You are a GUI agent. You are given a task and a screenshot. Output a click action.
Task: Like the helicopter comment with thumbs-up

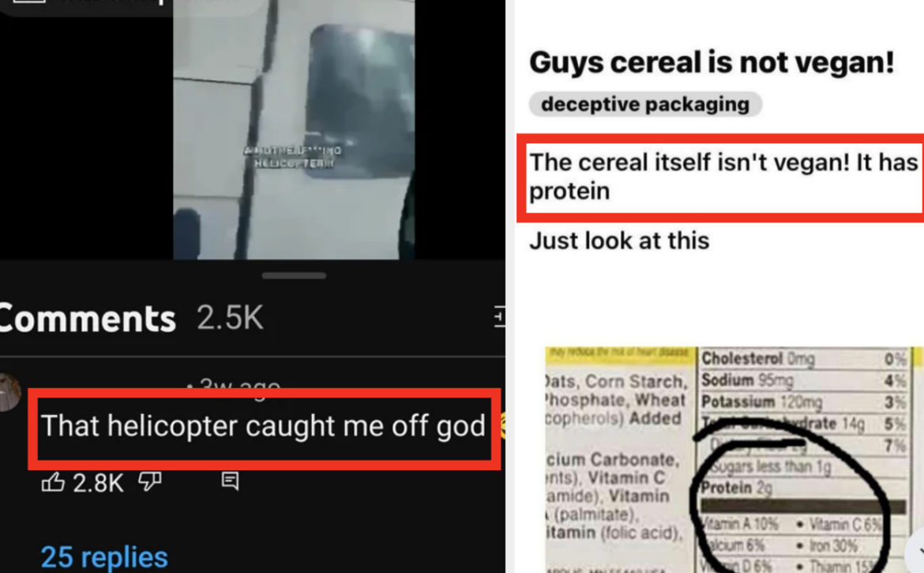click(x=52, y=482)
